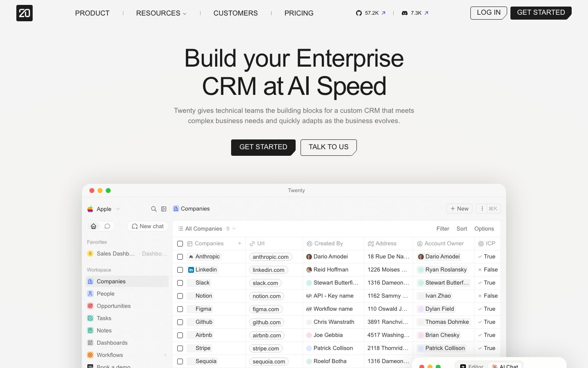
Task: Open the GitHub stars link icon
Action: pos(359,13)
